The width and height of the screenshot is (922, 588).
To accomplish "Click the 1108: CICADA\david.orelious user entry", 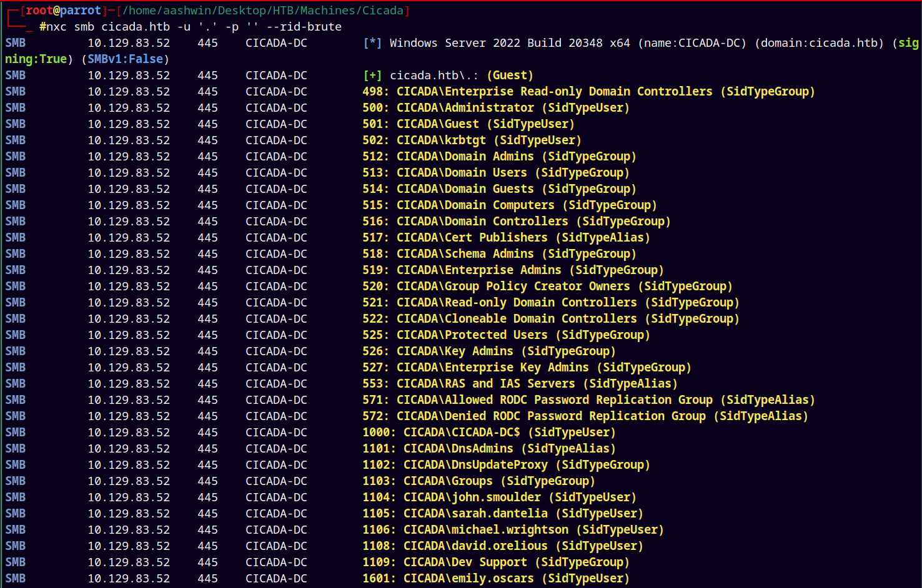I will point(503,546).
